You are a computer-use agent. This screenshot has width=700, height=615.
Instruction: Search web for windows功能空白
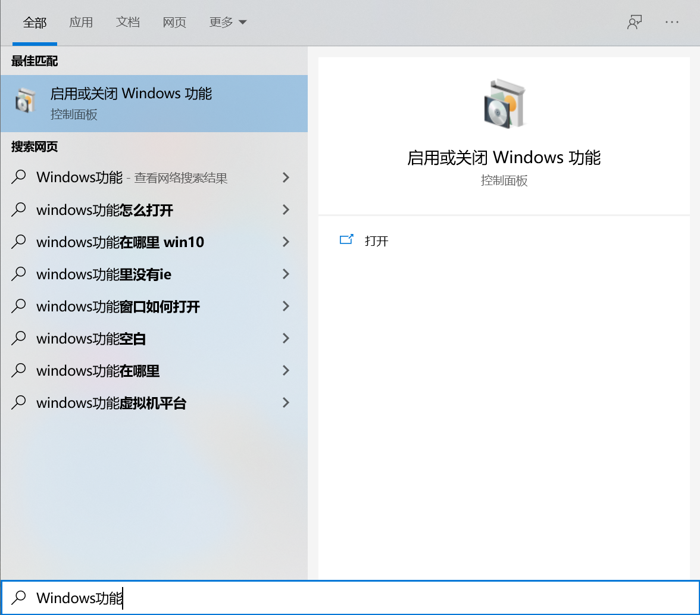coord(154,338)
